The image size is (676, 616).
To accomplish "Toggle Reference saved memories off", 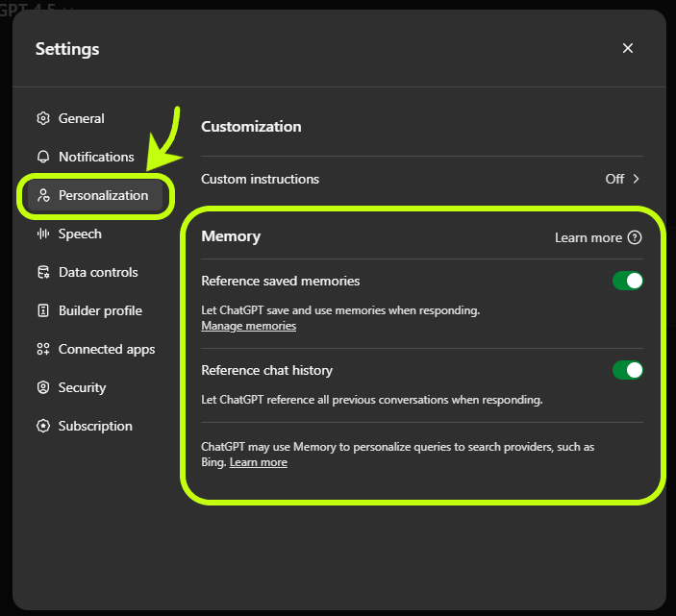I will point(628,281).
